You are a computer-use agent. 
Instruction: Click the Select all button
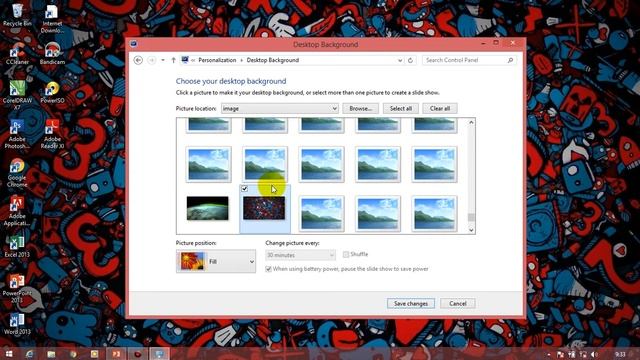tap(401, 109)
